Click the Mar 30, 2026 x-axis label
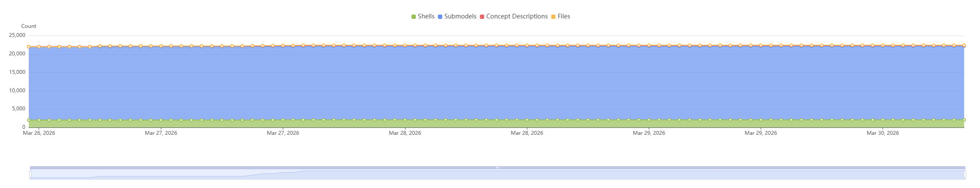Screen dimensions: 980x188 (883, 133)
